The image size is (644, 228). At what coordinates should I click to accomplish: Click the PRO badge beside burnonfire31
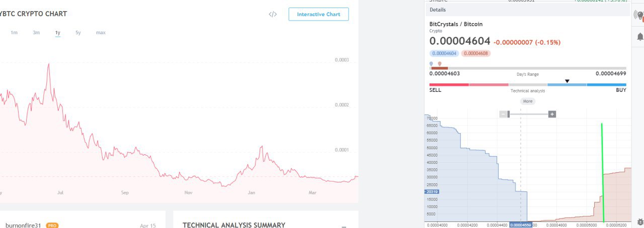pos(52,225)
